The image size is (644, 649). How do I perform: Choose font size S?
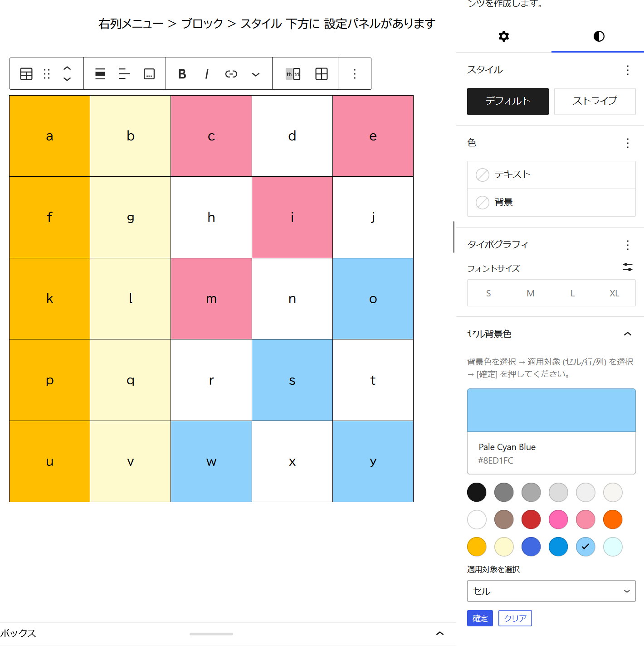(x=488, y=293)
